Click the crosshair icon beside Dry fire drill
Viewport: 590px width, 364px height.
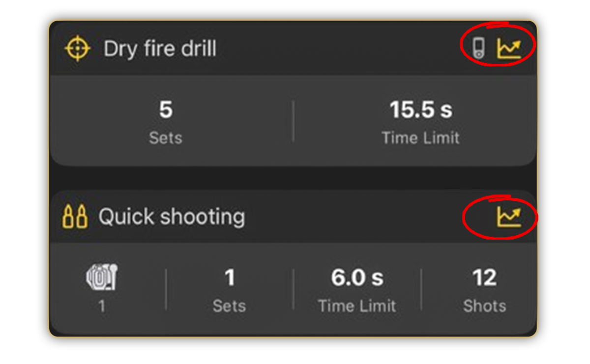pyautogui.click(x=78, y=50)
